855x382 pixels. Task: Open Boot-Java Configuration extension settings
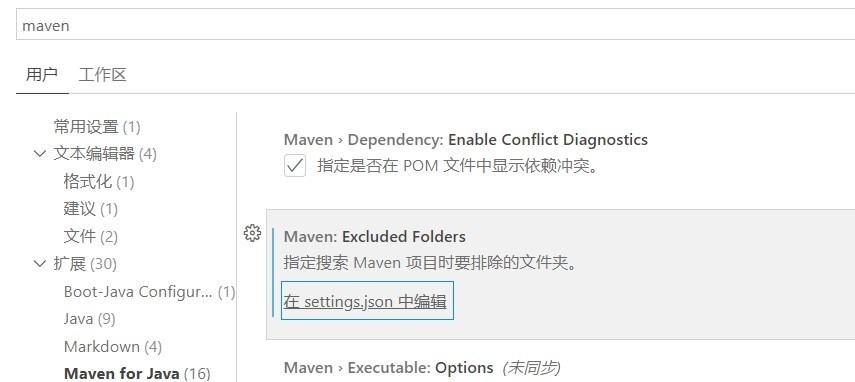pyautogui.click(x=149, y=292)
